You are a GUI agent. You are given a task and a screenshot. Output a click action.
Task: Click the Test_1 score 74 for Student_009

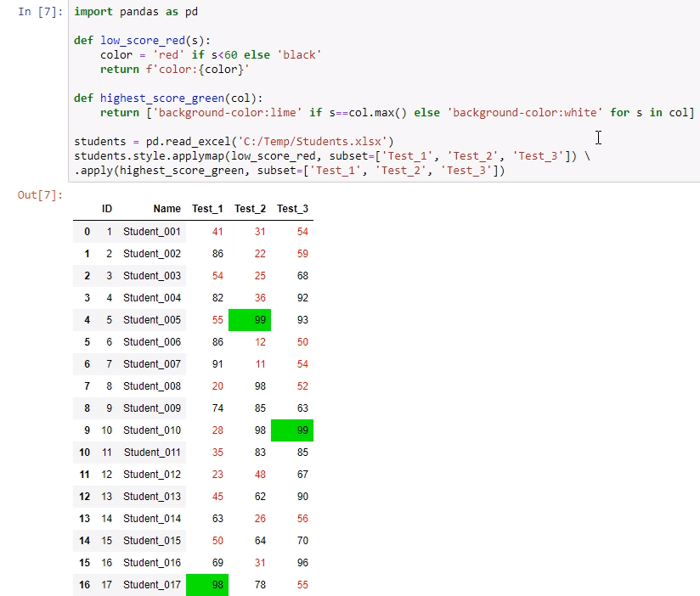[217, 408]
